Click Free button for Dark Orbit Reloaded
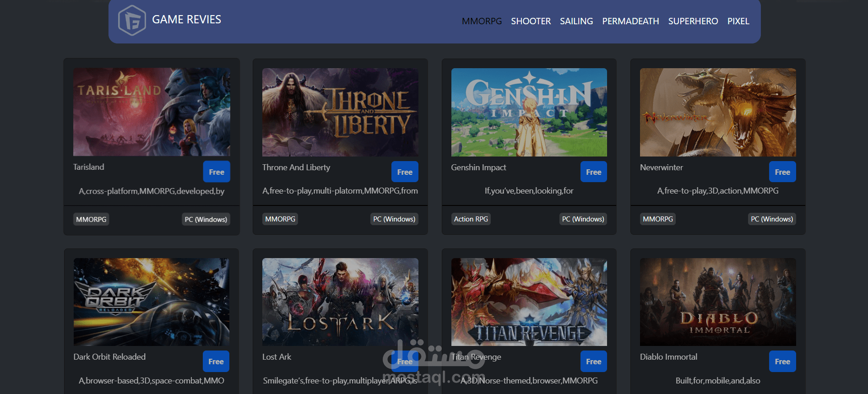The image size is (868, 394). tap(216, 361)
